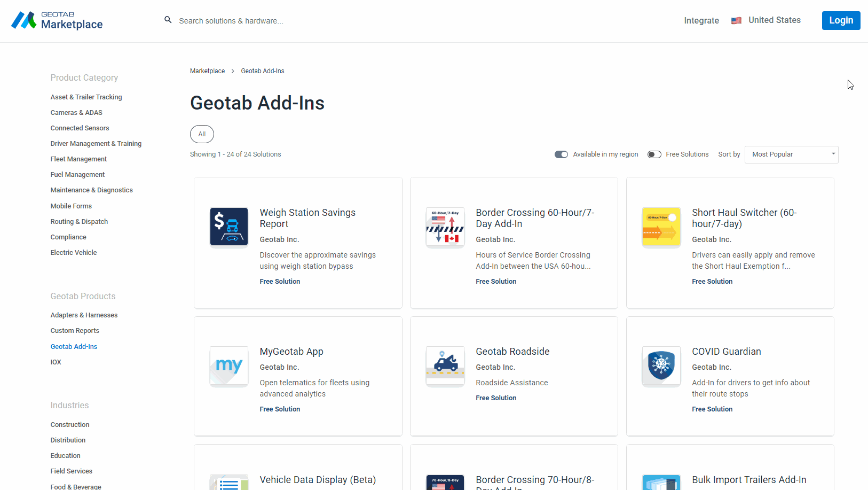Click the Short Haul Switcher orange arrow icon

click(x=661, y=227)
